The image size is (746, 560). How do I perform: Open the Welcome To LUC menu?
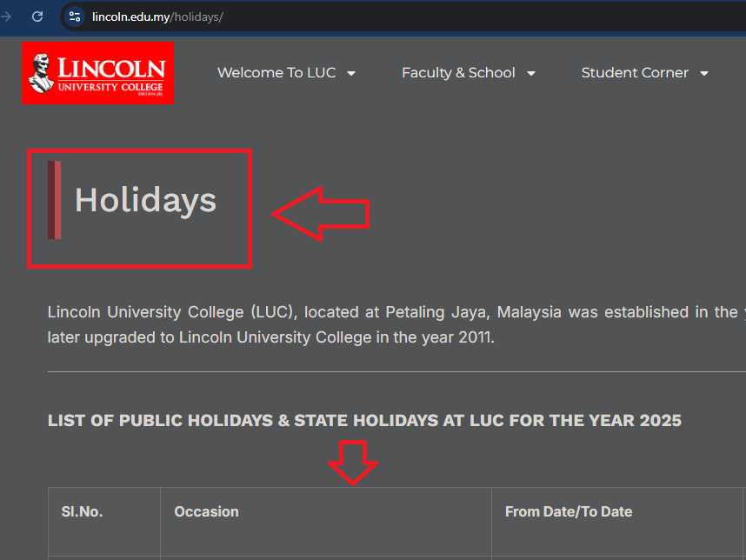click(x=276, y=73)
